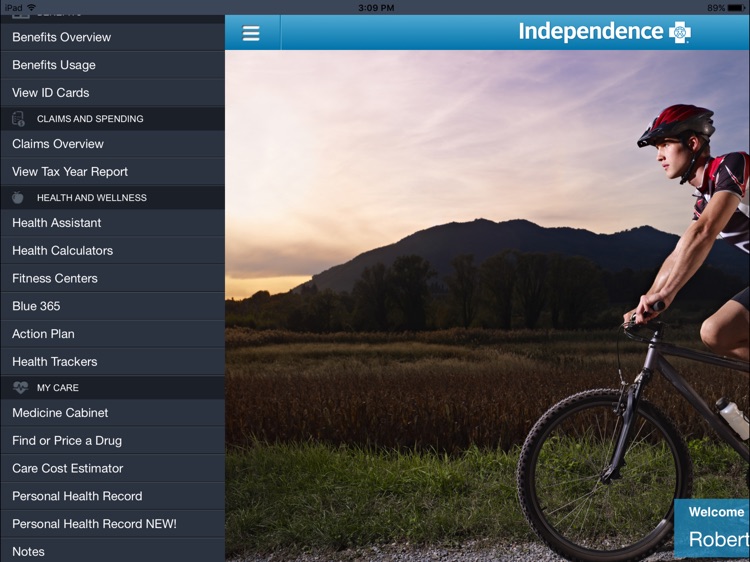Open Personal Health Record NEW!
Viewport: 750px width, 562px height.
coord(112,524)
